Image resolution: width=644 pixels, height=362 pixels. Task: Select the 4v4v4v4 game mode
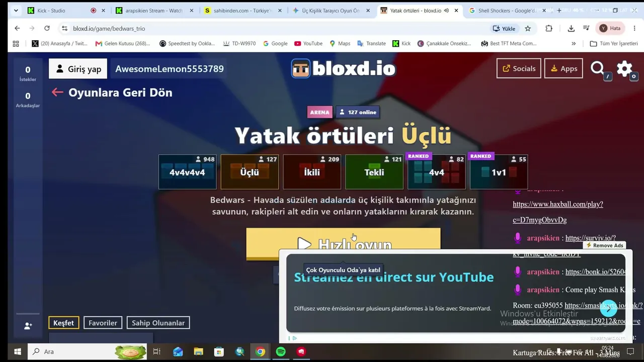(187, 172)
